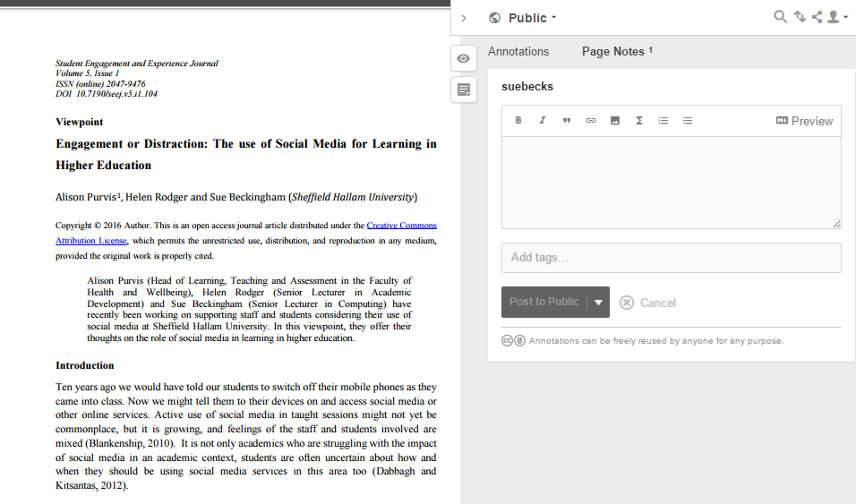The width and height of the screenshot is (856, 504).
Task: Open the Post to Public dropdown arrow
Action: pyautogui.click(x=598, y=303)
